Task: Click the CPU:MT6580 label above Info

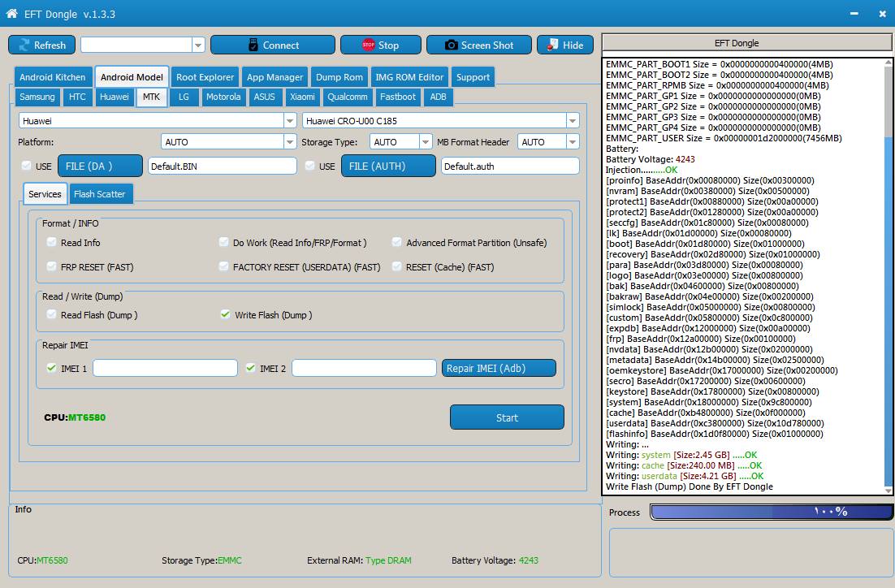Action: pyautogui.click(x=75, y=417)
